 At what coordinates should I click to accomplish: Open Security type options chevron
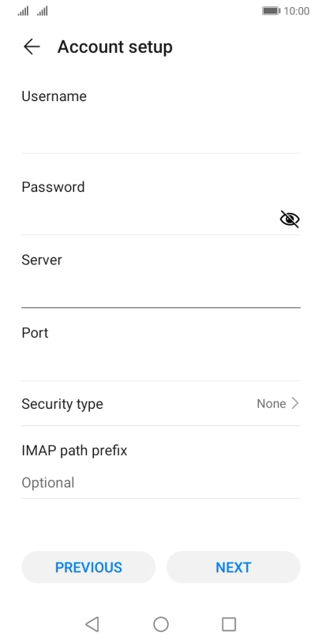(295, 404)
